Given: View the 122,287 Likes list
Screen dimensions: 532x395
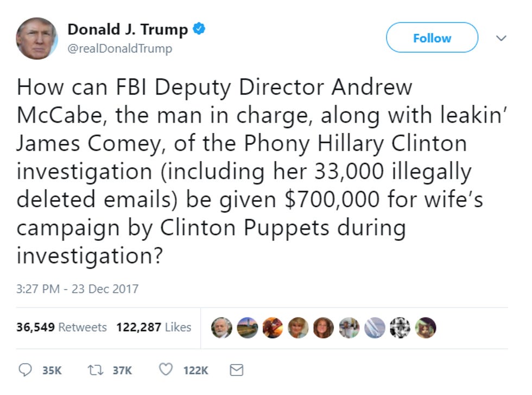Looking at the screenshot, I should coord(154,327).
